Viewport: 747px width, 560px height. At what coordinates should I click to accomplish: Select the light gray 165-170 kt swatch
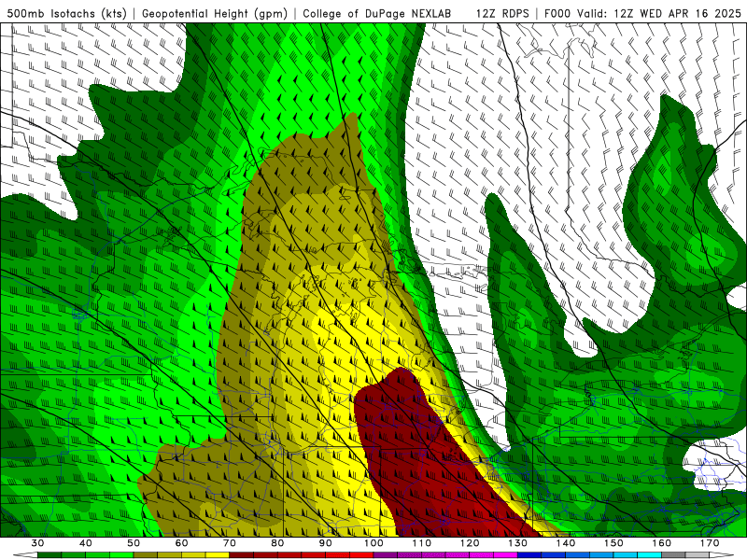[698, 555]
